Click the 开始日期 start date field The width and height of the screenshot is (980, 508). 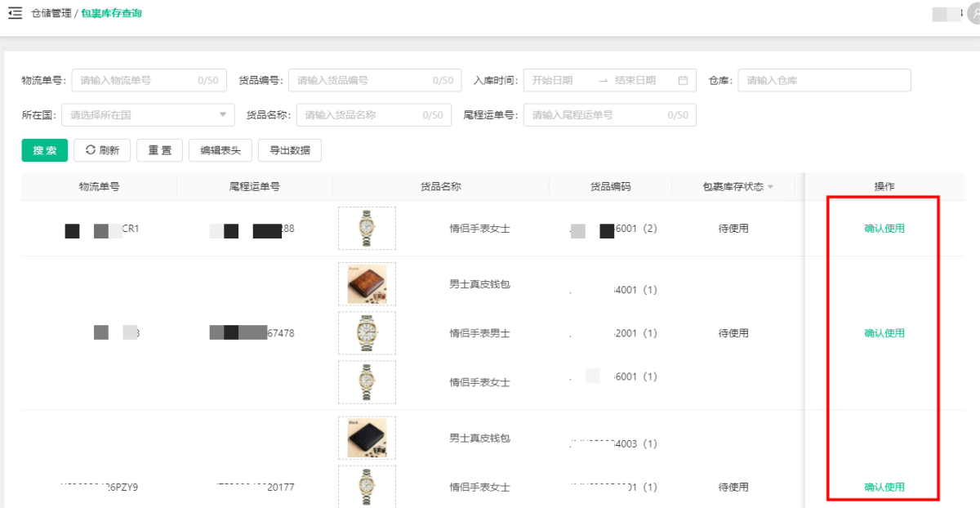point(559,80)
